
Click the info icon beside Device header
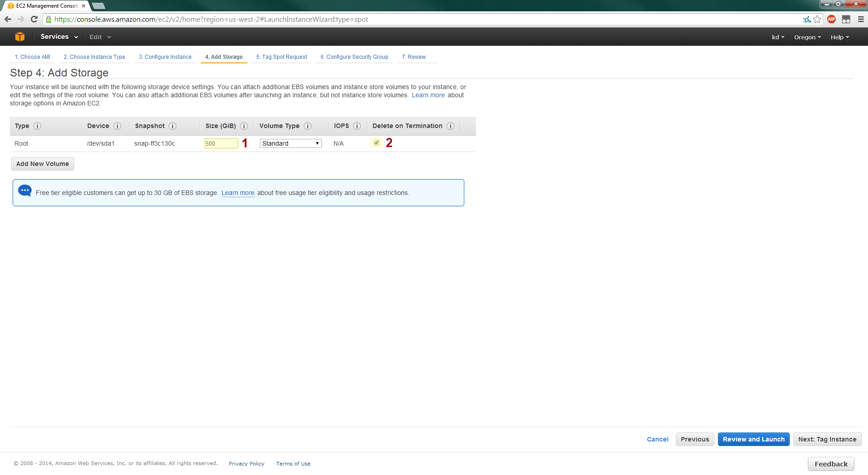(x=117, y=126)
